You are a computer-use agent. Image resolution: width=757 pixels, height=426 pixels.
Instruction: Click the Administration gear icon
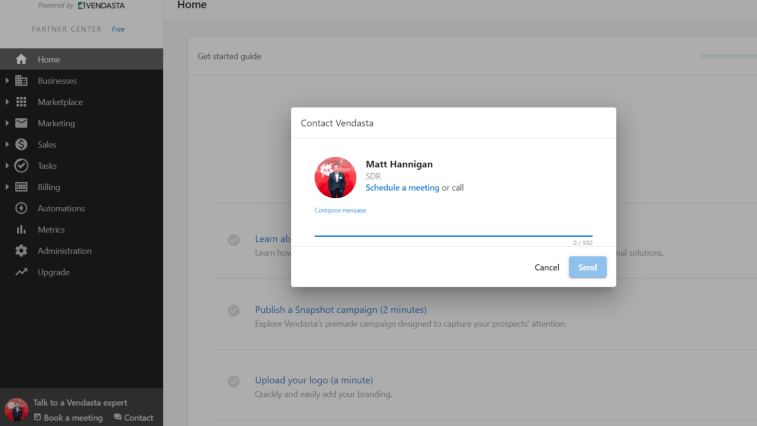pos(21,251)
